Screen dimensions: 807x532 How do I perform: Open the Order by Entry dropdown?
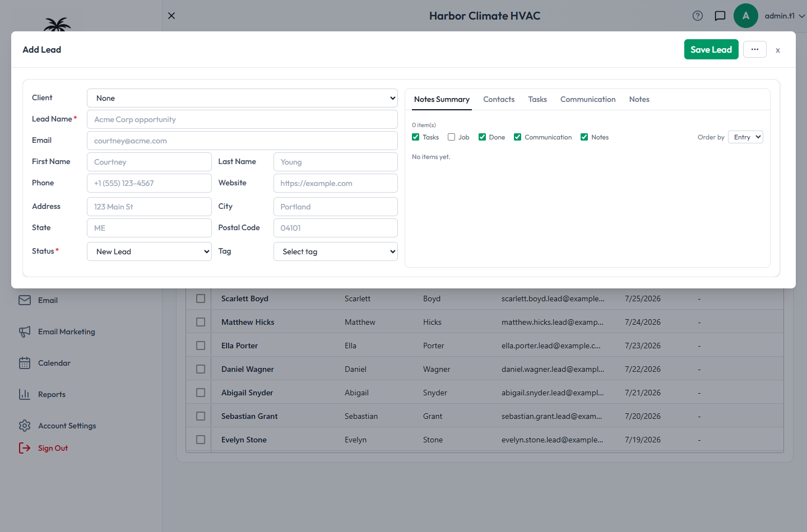(x=745, y=137)
